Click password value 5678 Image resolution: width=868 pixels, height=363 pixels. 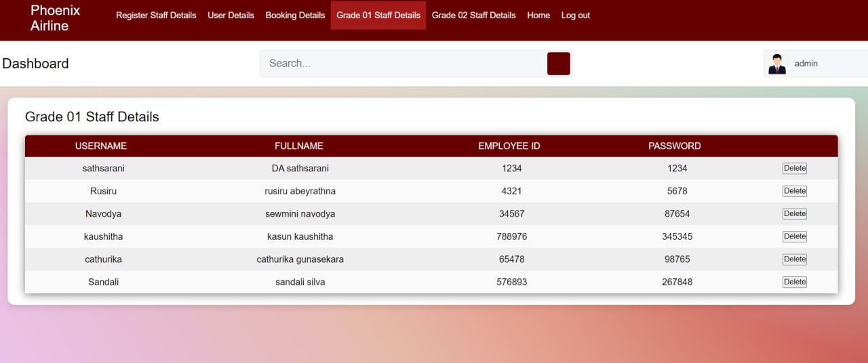click(677, 191)
